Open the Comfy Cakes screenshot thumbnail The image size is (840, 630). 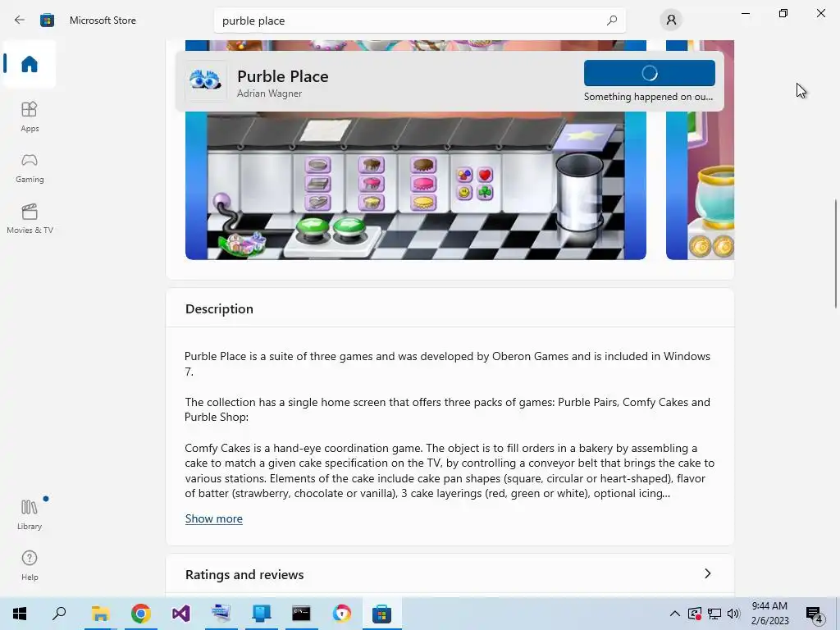[x=416, y=185]
